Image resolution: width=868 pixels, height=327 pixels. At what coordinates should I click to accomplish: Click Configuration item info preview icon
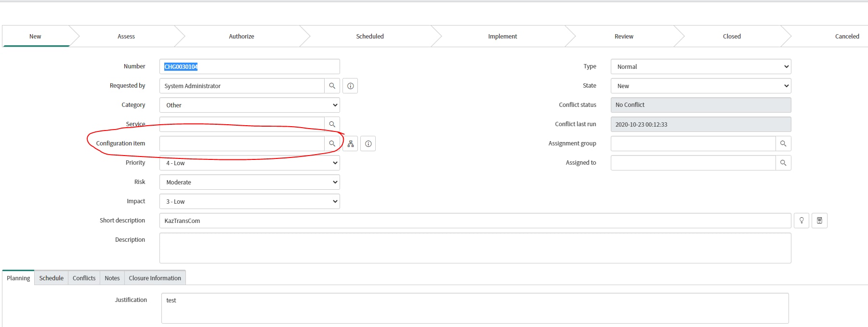pos(368,144)
